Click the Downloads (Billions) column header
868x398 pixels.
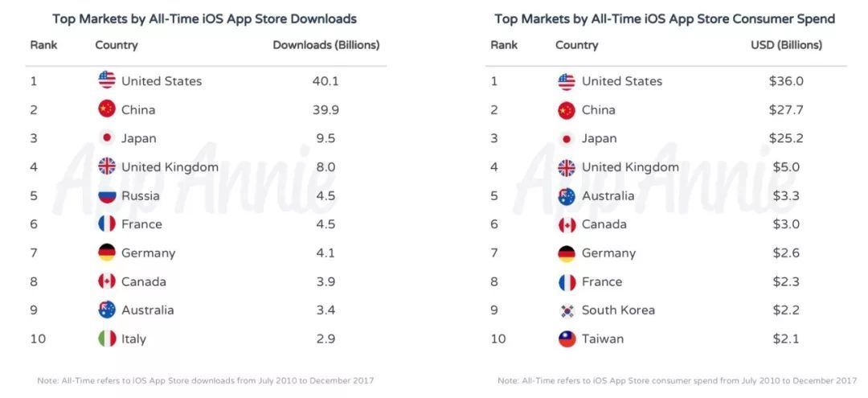click(325, 45)
